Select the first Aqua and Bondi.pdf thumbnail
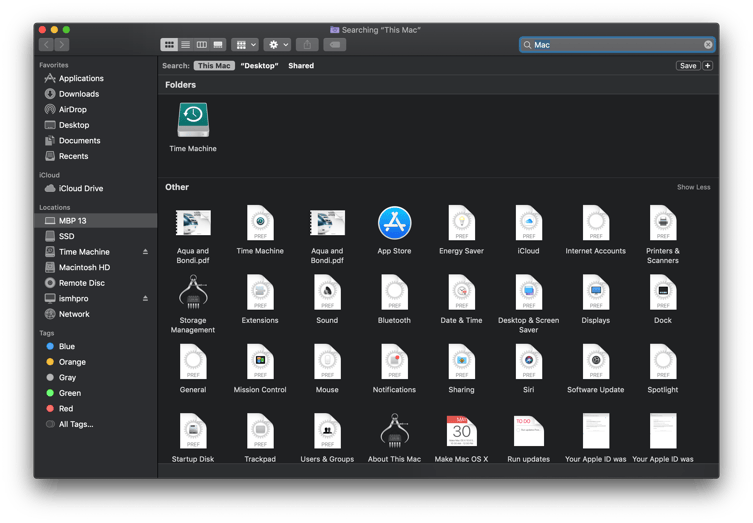753x523 pixels. click(x=193, y=223)
